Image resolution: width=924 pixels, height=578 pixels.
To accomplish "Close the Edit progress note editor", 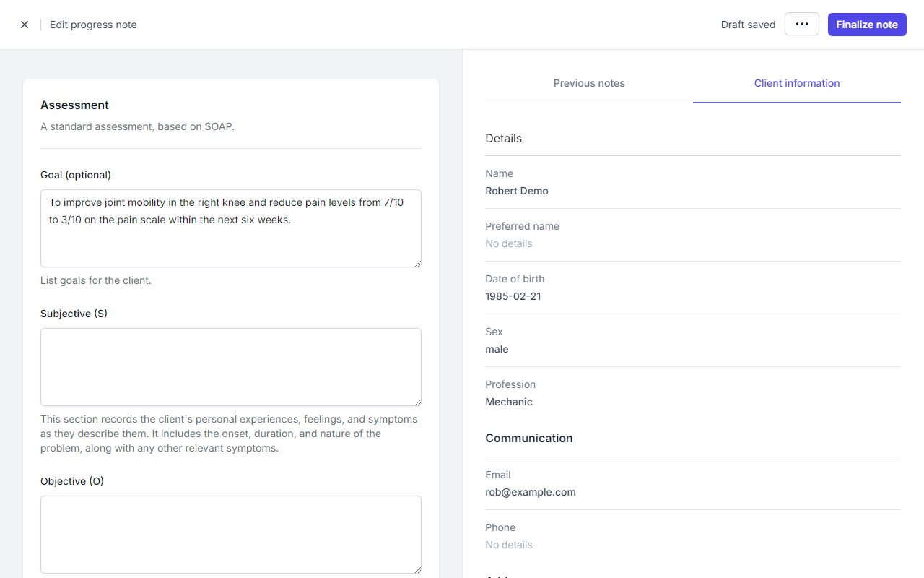I will (25, 25).
